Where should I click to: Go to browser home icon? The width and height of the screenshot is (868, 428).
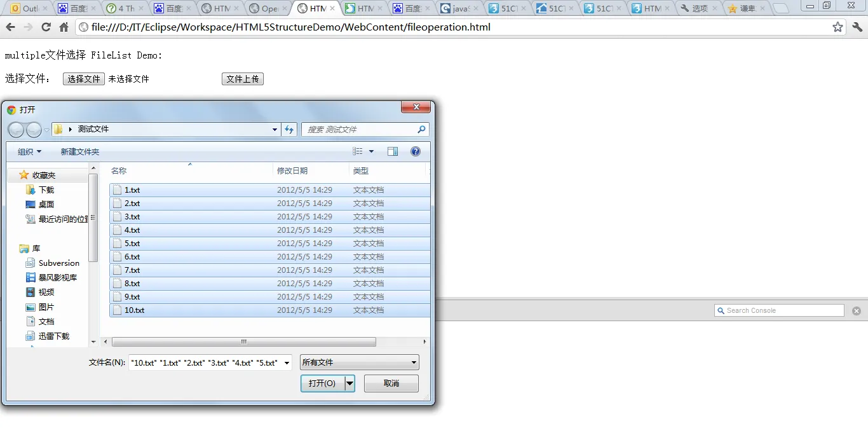tap(64, 27)
